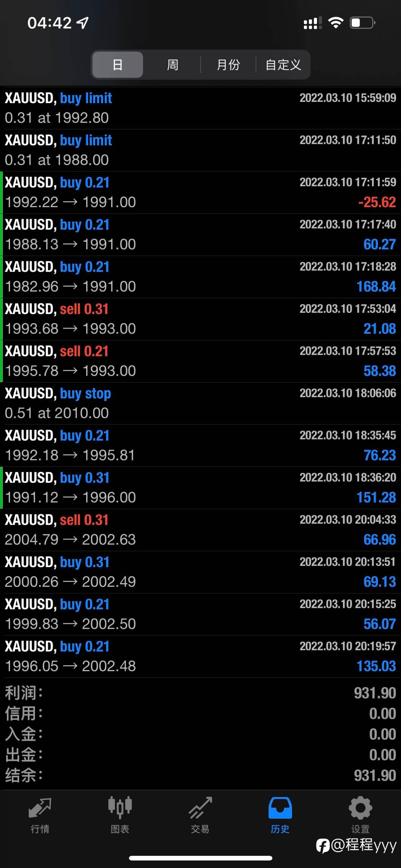Tap the timestamp 2022.03.10 18:06:06

point(348,393)
